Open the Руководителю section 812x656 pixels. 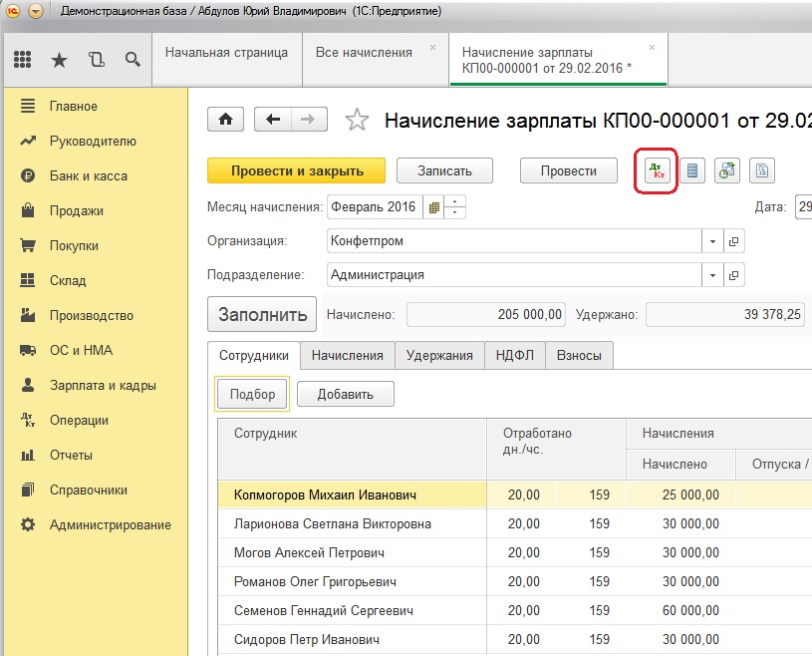96,141
